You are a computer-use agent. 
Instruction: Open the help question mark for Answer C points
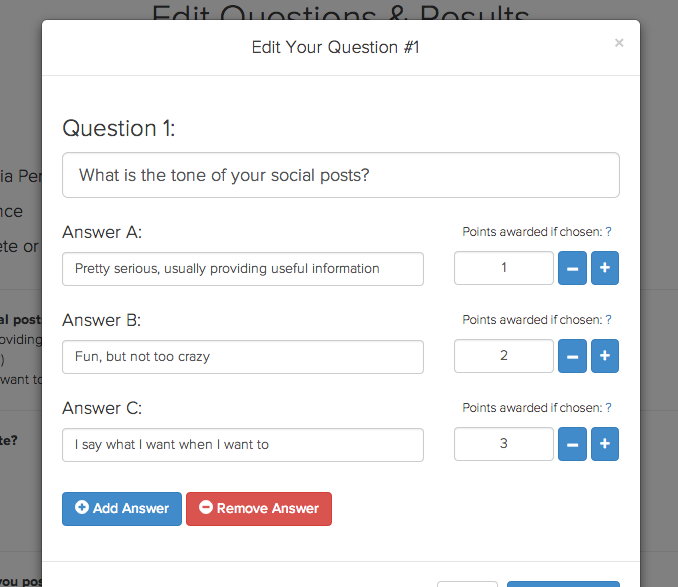point(608,408)
